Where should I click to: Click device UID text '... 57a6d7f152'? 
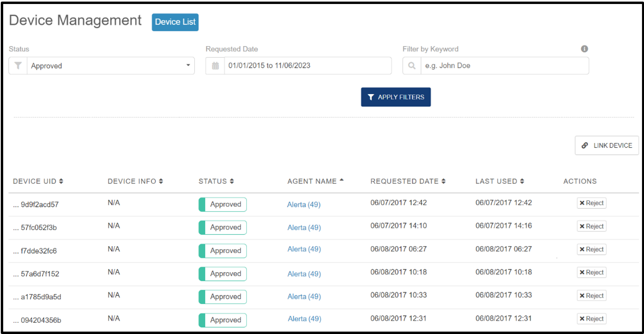[x=36, y=274]
